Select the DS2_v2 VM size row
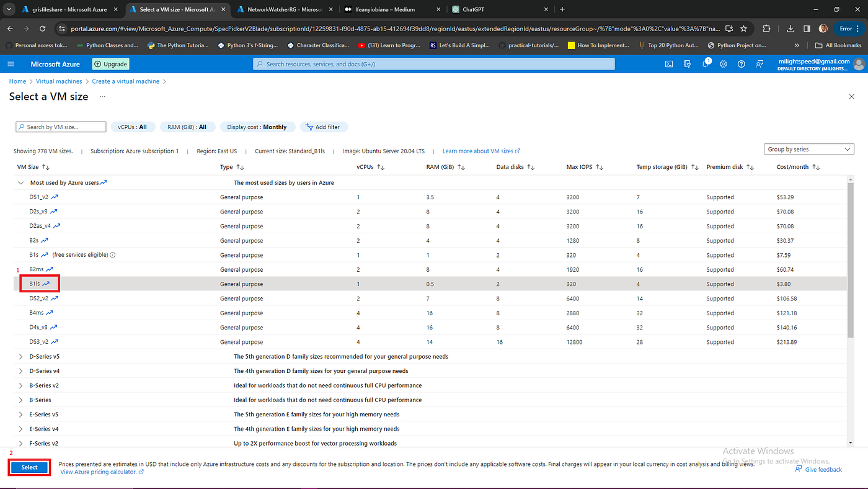The image size is (868, 489). (x=431, y=298)
